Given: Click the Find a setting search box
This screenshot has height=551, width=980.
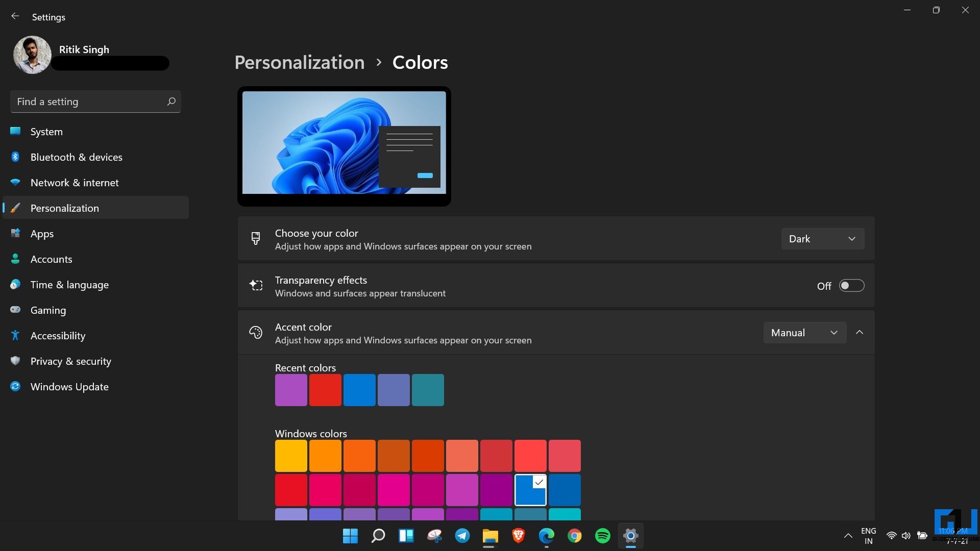Looking at the screenshot, I should click(x=95, y=102).
